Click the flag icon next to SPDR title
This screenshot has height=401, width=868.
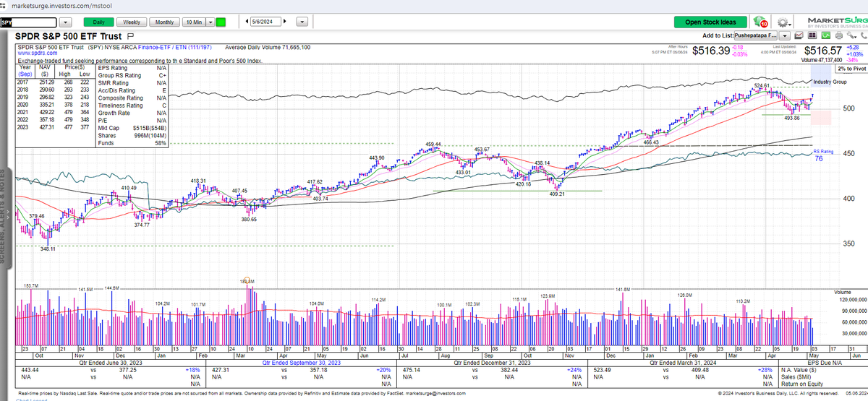tap(130, 35)
